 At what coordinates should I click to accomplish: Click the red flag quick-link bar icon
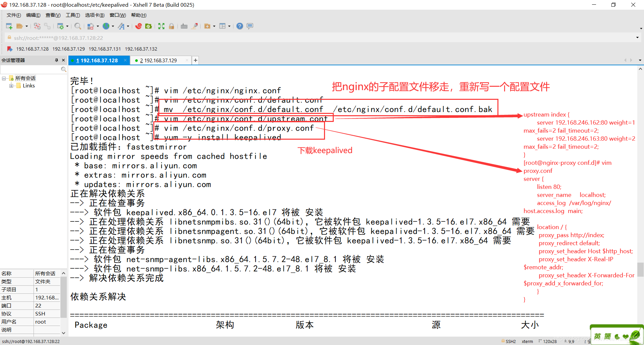pos(10,49)
